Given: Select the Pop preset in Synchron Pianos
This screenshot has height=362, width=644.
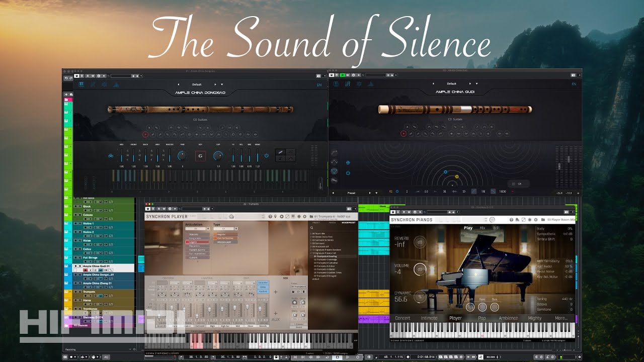Looking at the screenshot, I should click(482, 318).
